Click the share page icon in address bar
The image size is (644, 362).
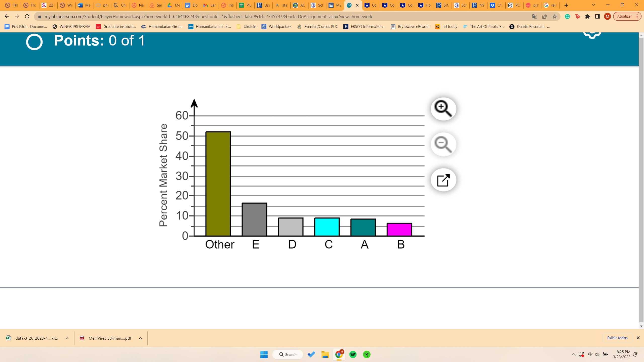coord(545,17)
